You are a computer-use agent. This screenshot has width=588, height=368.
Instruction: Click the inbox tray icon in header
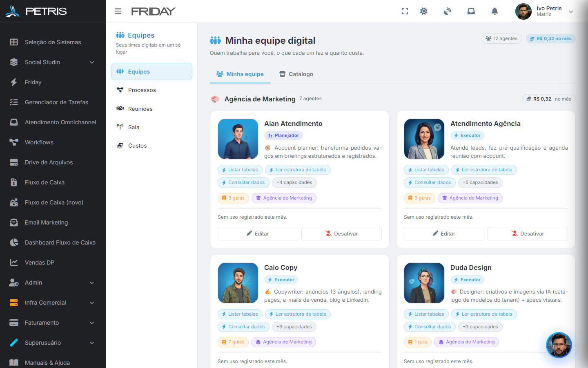(x=471, y=11)
